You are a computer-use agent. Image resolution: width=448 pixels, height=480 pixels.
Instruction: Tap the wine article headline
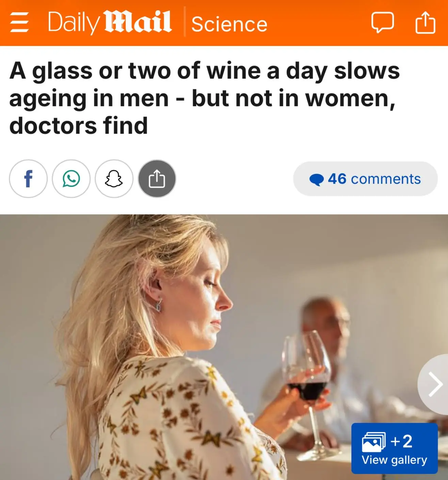[204, 98]
